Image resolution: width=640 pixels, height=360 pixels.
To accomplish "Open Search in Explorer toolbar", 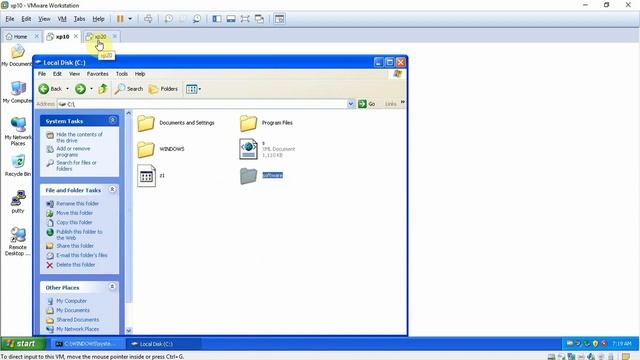I will coord(129,89).
